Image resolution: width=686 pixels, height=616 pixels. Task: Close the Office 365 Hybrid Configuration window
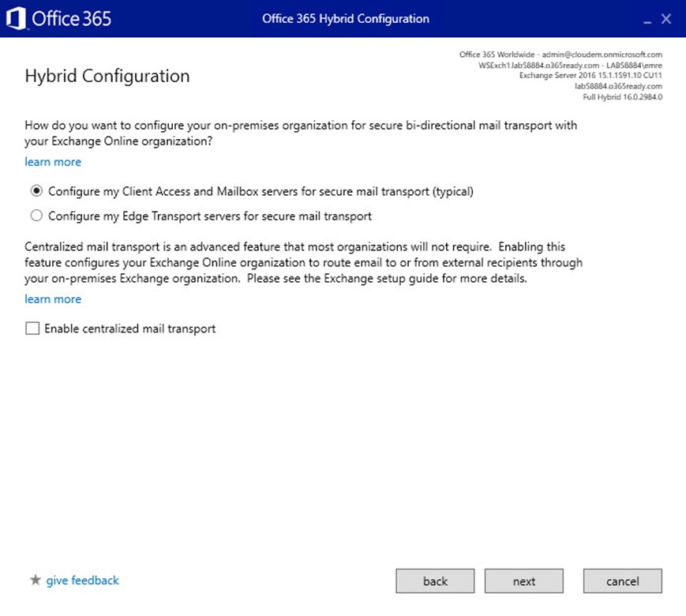click(x=666, y=19)
